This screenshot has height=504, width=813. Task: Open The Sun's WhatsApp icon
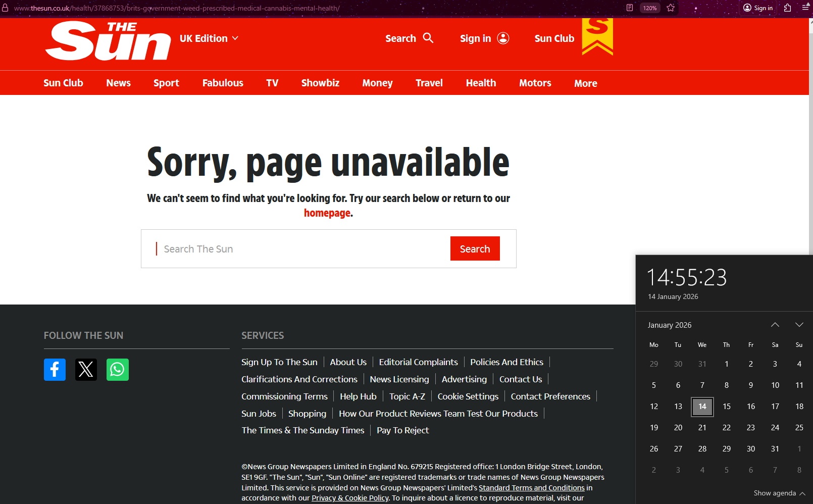point(118,370)
